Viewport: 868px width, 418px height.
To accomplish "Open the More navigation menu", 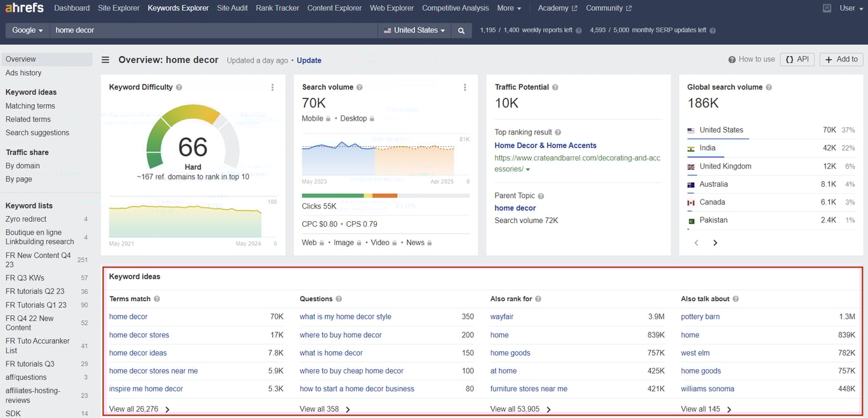I will point(509,8).
